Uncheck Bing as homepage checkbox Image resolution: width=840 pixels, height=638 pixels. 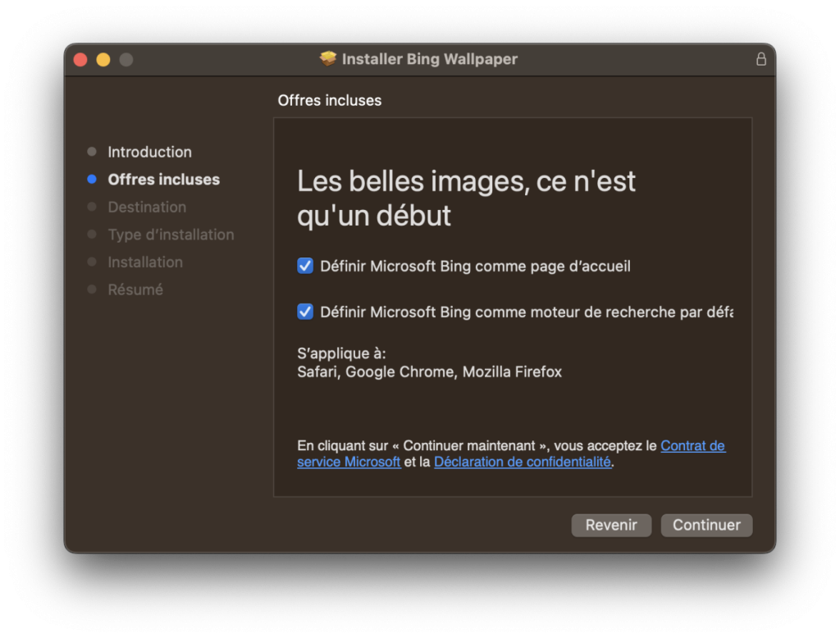305,266
